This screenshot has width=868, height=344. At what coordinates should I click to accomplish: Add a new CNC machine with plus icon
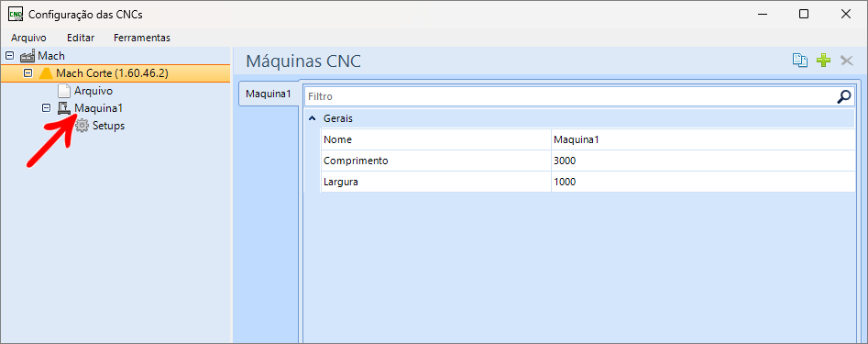(824, 61)
